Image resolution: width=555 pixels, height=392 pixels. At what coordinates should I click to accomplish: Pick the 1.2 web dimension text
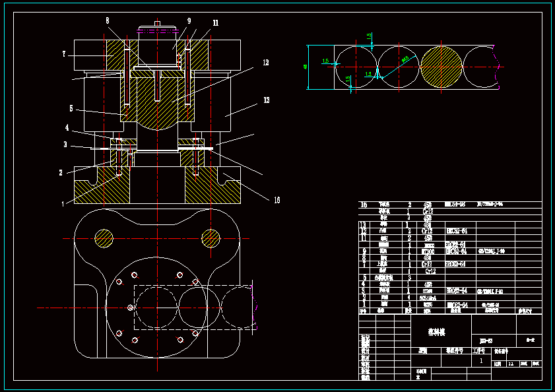pos(368,74)
